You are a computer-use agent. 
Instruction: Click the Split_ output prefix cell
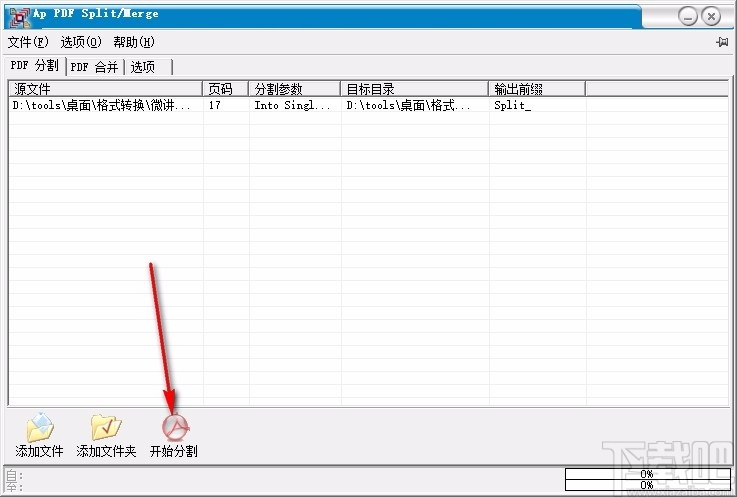512,105
